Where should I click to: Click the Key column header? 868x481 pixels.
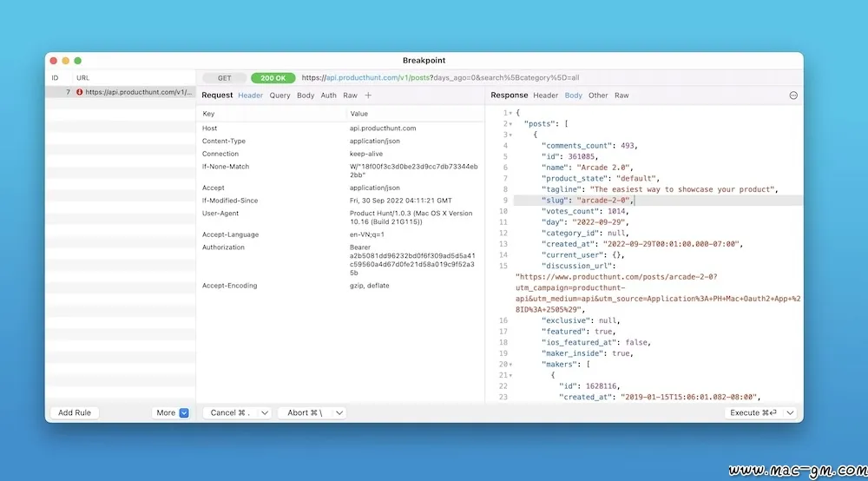click(208, 114)
